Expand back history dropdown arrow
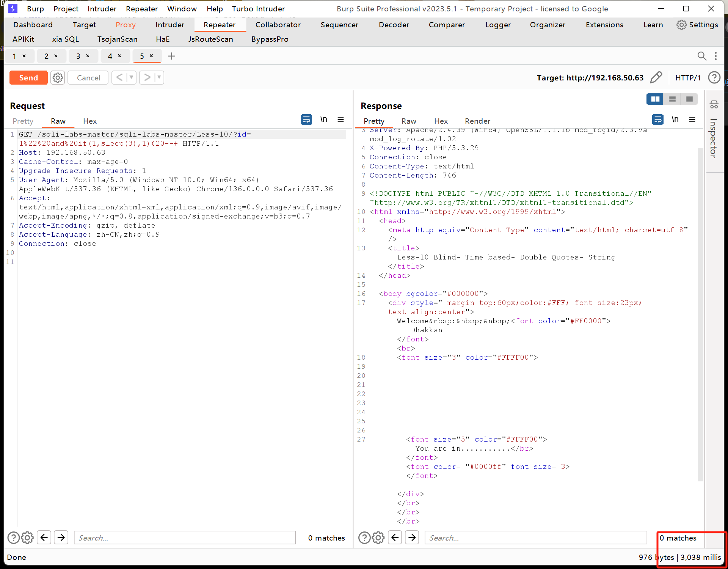The width and height of the screenshot is (728, 569). click(x=131, y=78)
